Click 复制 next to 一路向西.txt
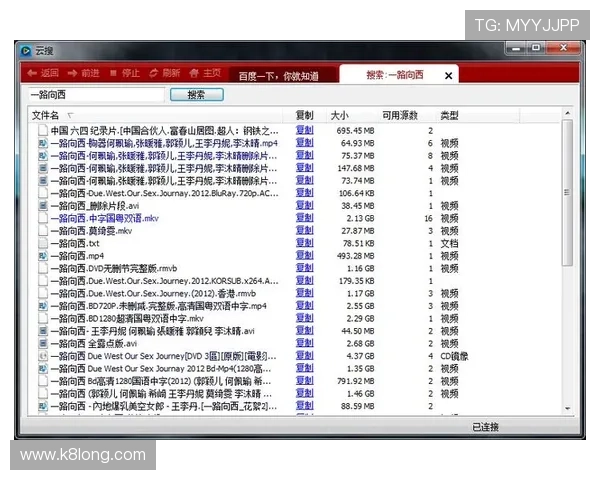The height and width of the screenshot is (480, 600). pos(305,243)
